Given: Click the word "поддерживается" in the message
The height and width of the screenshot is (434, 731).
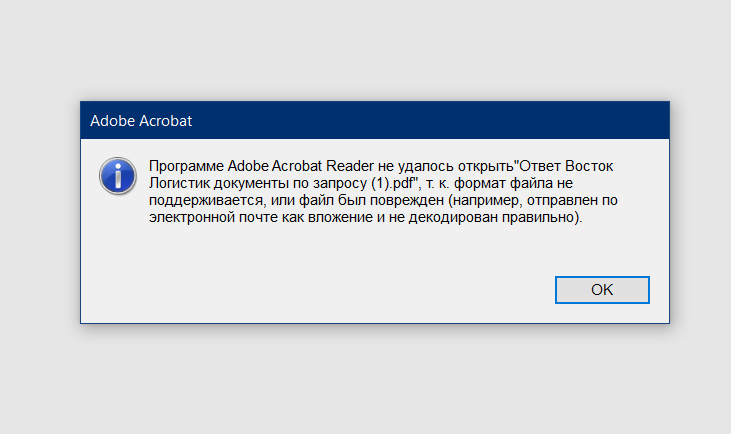Looking at the screenshot, I should (x=206, y=200).
